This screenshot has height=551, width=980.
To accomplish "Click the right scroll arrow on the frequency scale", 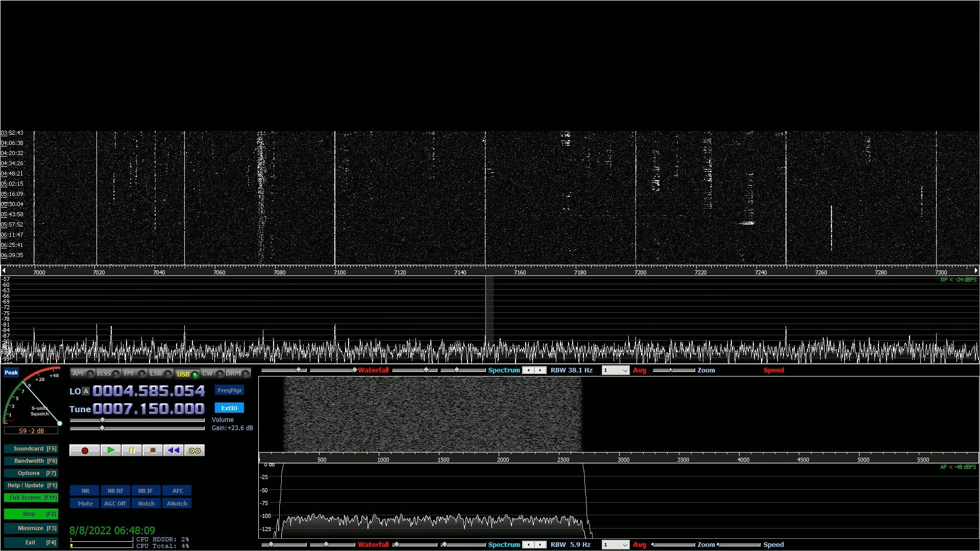I will tap(976, 270).
